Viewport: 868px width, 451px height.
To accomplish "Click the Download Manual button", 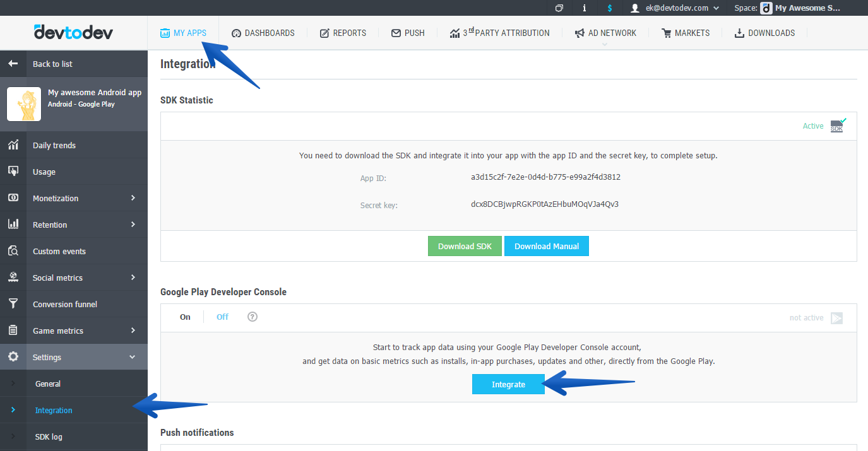I will click(546, 246).
